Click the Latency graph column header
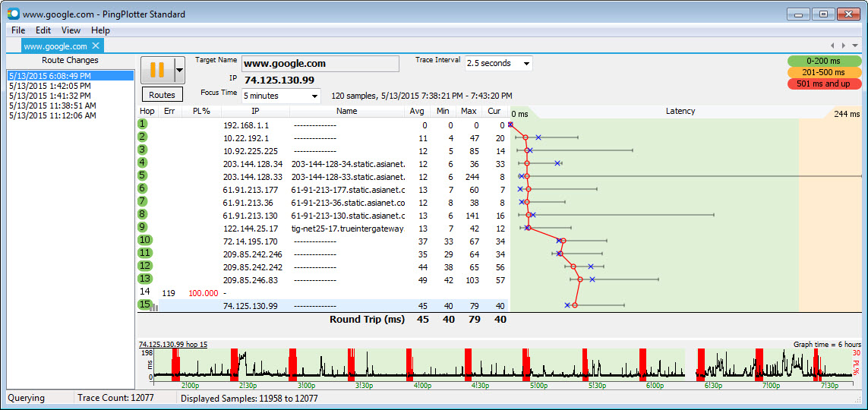 [x=681, y=111]
